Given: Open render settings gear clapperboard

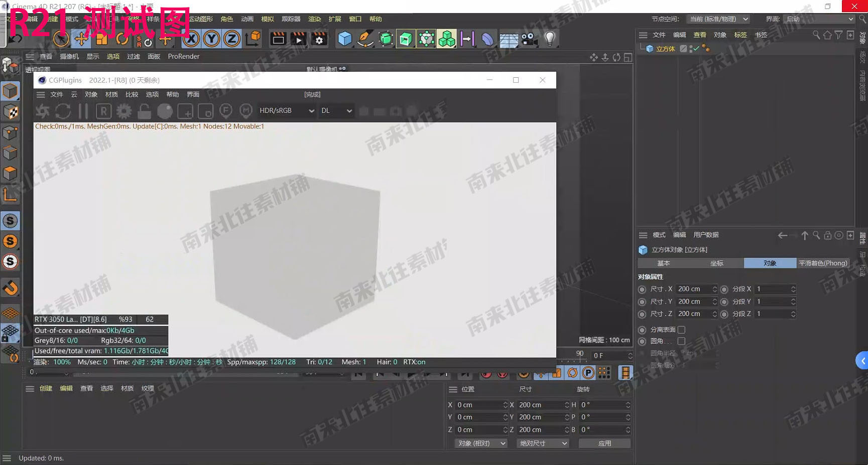Looking at the screenshot, I should 319,39.
